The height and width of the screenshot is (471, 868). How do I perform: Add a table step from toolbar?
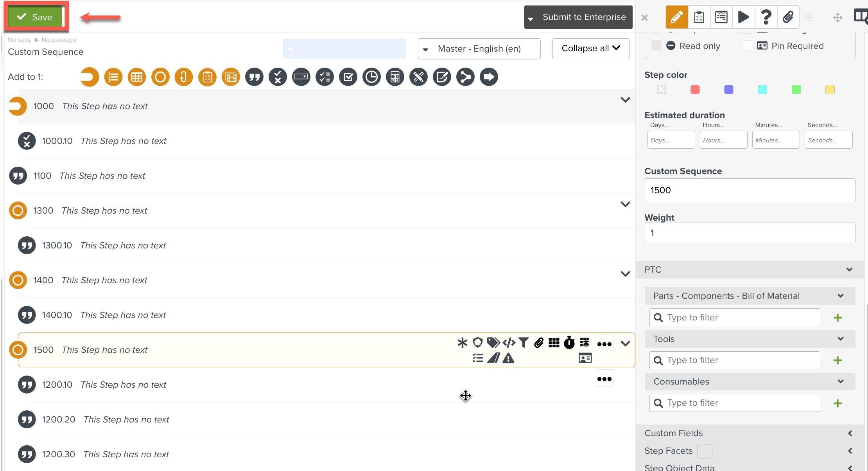[x=136, y=77]
